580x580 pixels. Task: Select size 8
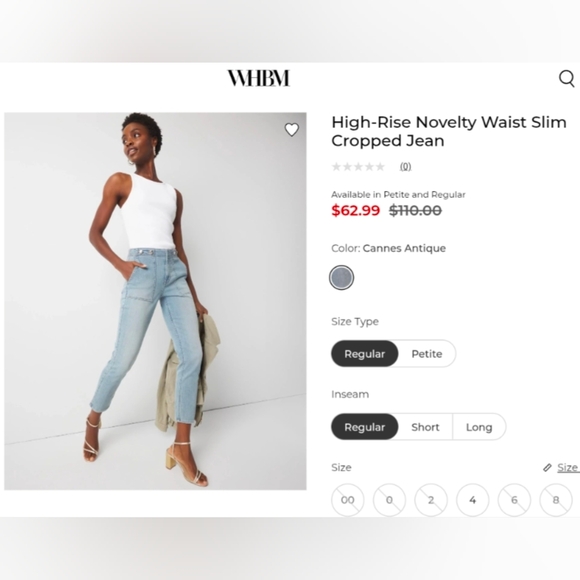point(556,500)
